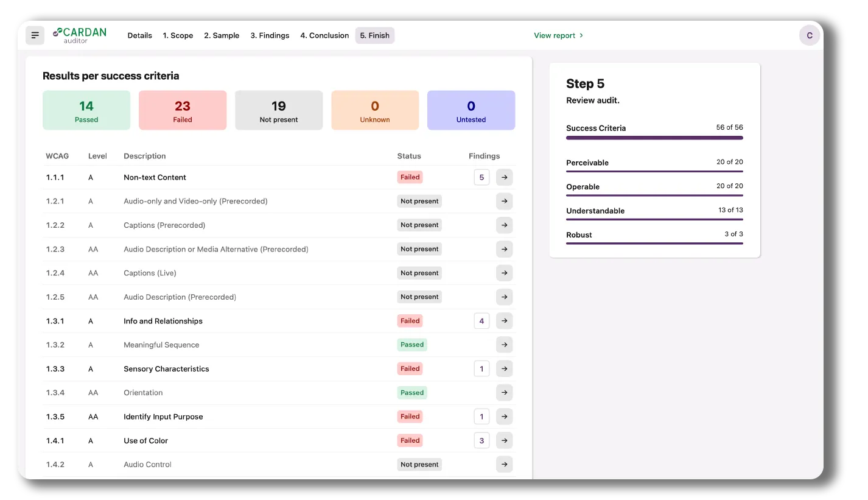
Task: Click findings count 4 for Info and Relationships
Action: pyautogui.click(x=481, y=321)
